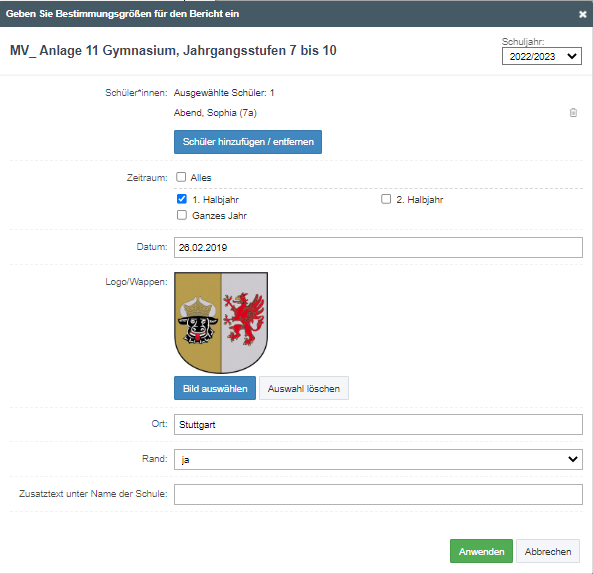Click the Abend, Sophia (7a) student entry
This screenshot has height=574, width=593.
(x=215, y=113)
